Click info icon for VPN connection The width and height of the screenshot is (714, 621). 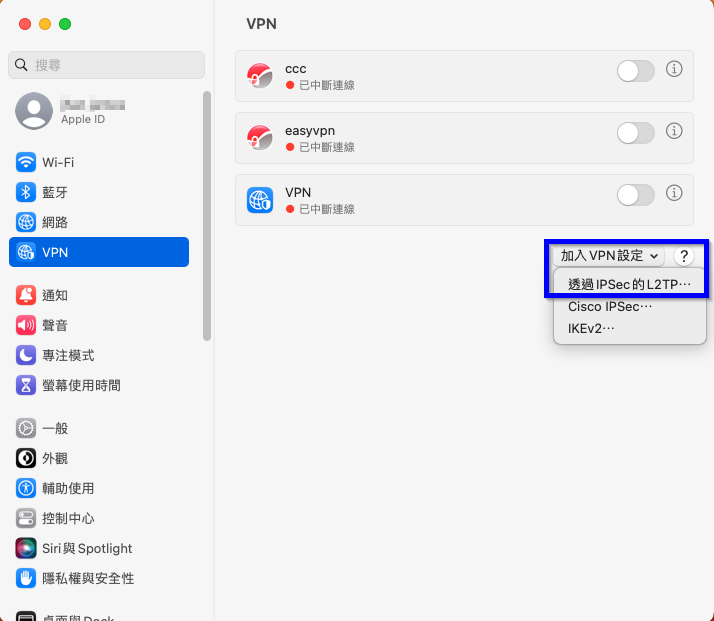[x=674, y=193]
